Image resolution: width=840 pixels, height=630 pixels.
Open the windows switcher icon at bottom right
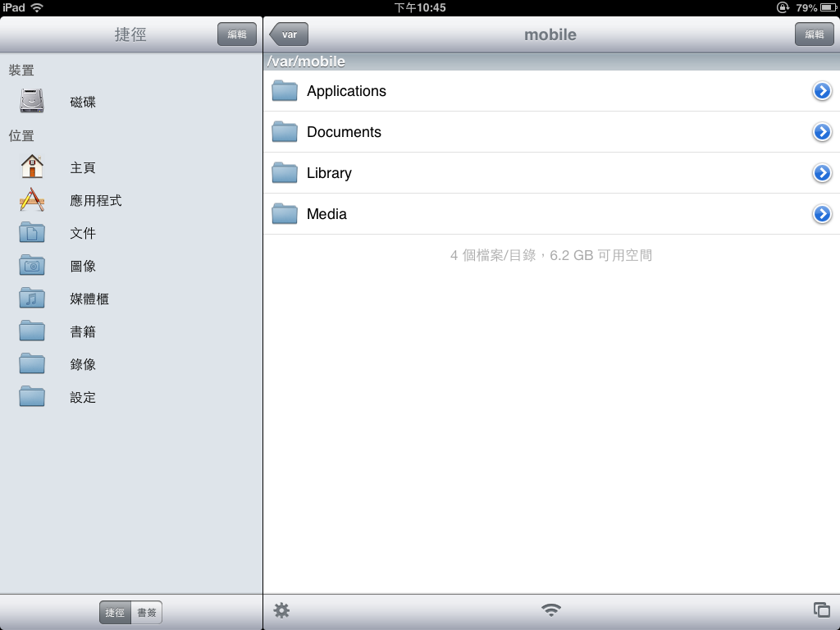click(x=821, y=610)
